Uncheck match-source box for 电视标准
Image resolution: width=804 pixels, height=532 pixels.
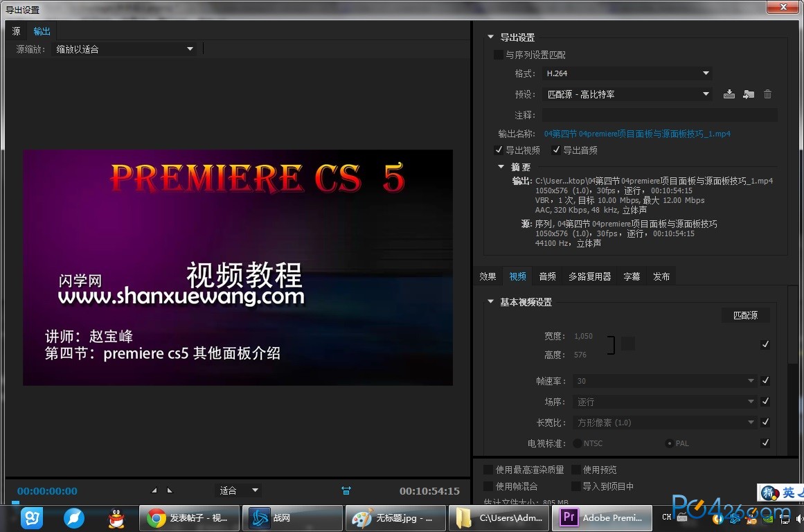click(765, 443)
